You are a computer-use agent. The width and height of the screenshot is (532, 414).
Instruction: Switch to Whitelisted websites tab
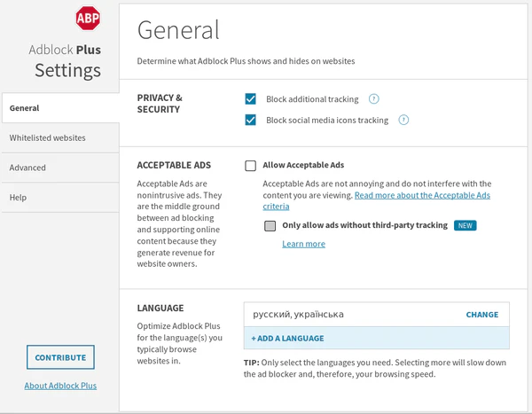(59, 138)
